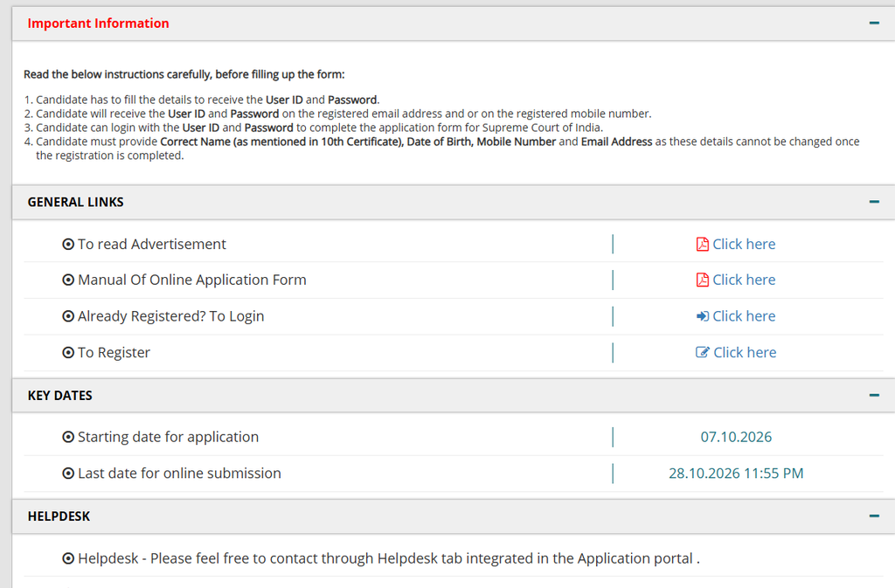
Task: Click bullet icon beside 'Manual Of Online Application Form'
Action: [68, 280]
